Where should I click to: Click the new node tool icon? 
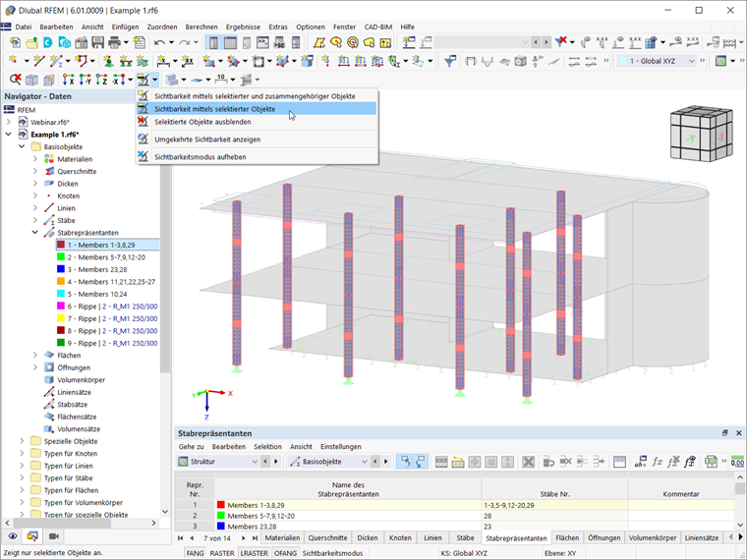(x=14, y=61)
